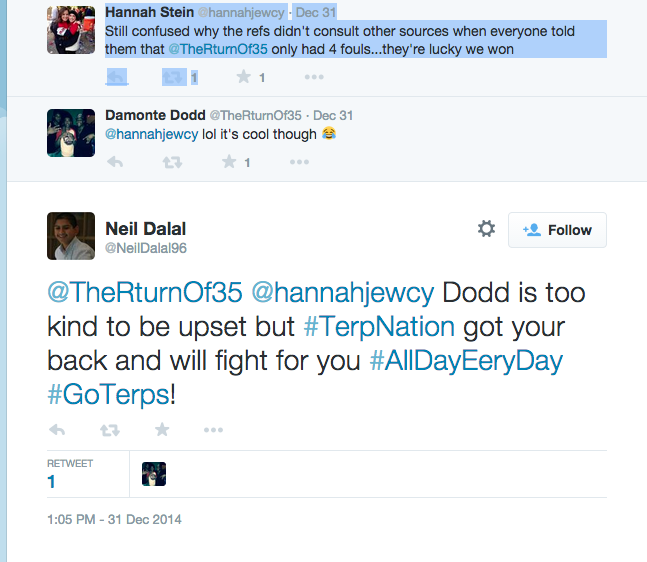Viewport: 647px width, 562px height.
Task: Follow Neil Dalal
Action: (x=557, y=230)
